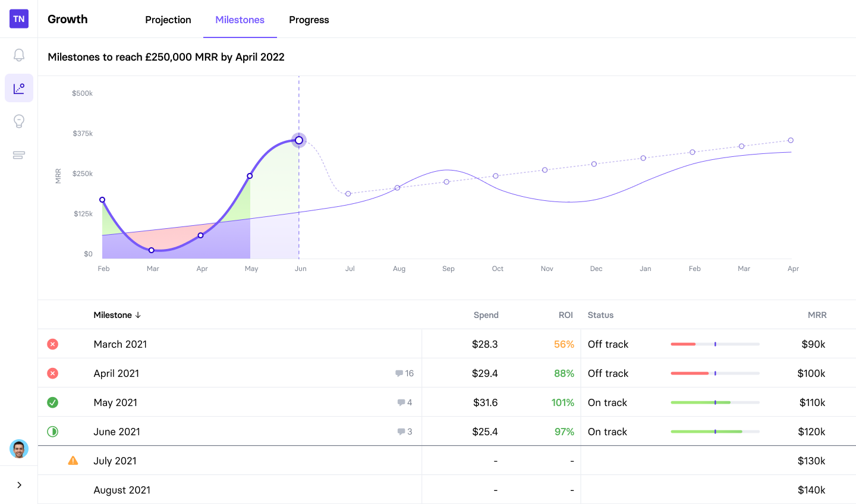Image resolution: width=856 pixels, height=504 pixels.
Task: Open the user profile avatar
Action: coord(19,449)
